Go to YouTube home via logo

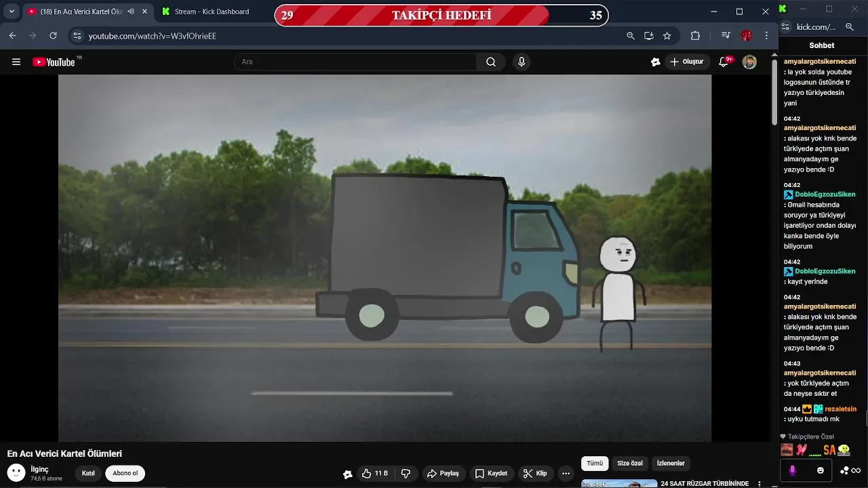54,62
